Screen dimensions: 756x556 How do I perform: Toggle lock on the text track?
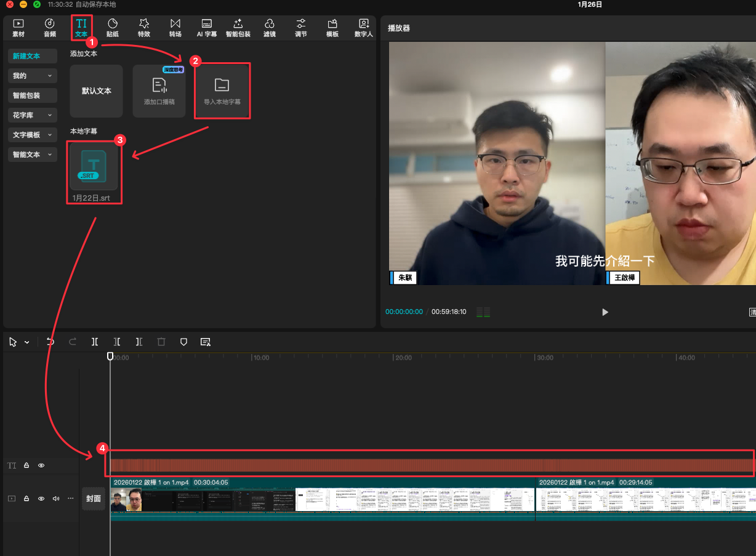[x=26, y=466]
